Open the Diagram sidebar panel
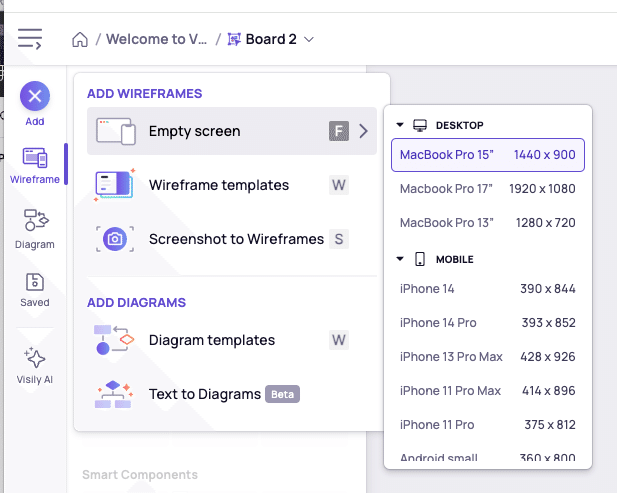Image resolution: width=617 pixels, height=493 pixels. click(35, 229)
